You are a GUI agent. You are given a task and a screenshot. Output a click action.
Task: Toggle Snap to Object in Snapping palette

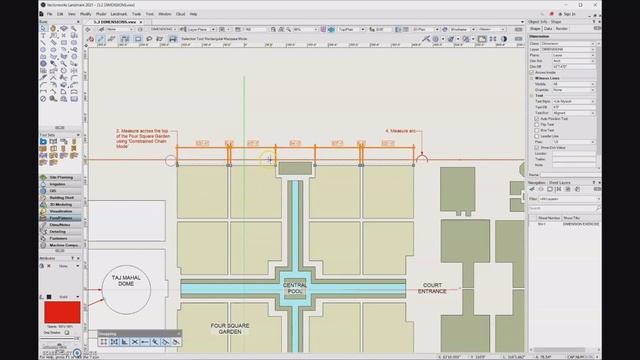pos(114,342)
